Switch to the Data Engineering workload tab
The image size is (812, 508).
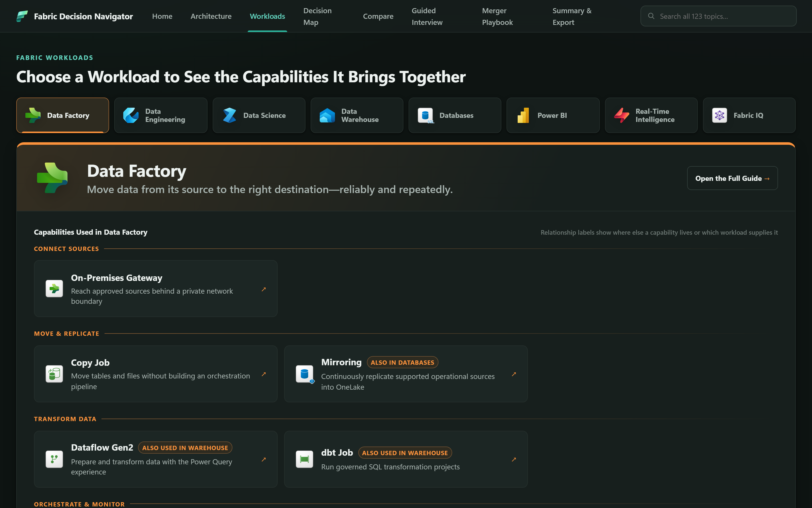click(x=161, y=115)
